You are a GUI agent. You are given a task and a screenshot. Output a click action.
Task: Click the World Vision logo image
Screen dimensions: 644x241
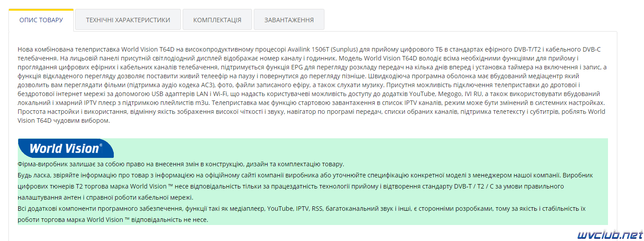coord(66,148)
